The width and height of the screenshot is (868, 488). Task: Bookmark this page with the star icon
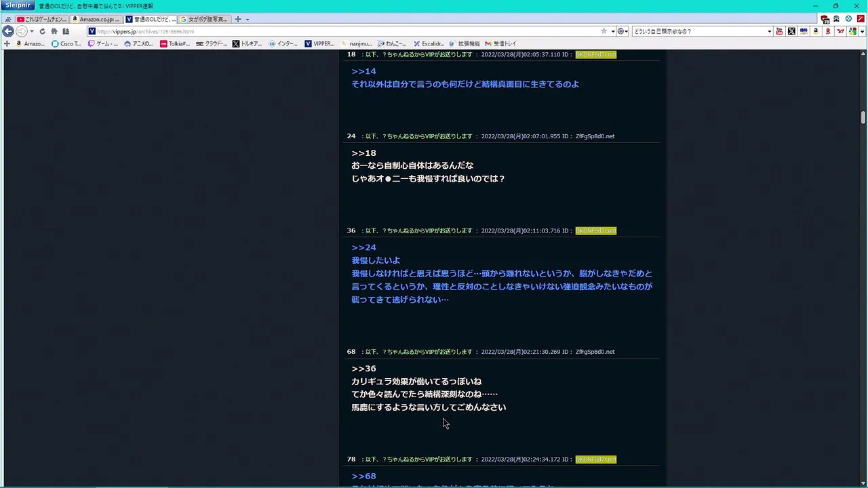(x=604, y=31)
